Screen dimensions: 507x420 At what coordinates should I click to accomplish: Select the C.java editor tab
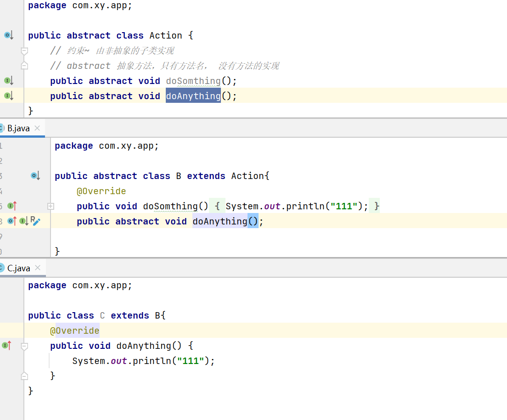(19, 268)
